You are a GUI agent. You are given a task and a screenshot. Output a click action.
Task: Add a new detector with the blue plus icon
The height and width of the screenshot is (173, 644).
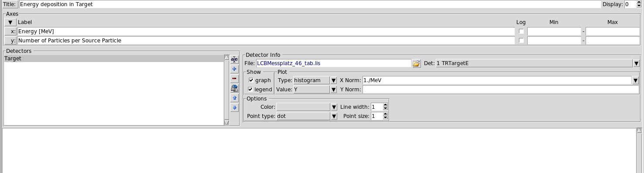234,69
